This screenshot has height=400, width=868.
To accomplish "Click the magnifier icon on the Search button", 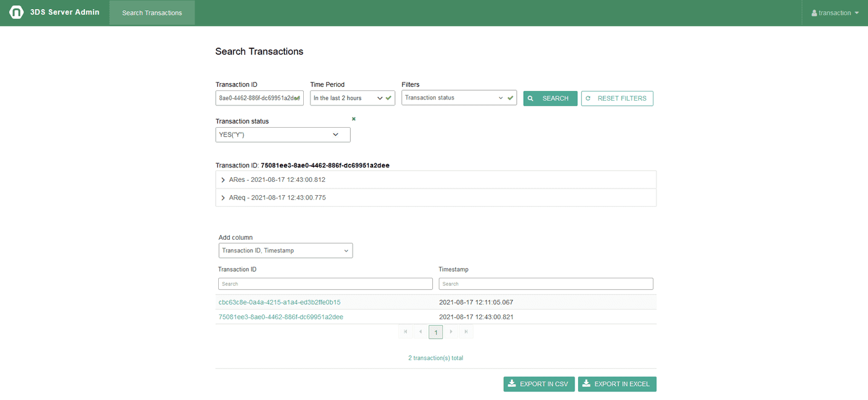I will (530, 98).
